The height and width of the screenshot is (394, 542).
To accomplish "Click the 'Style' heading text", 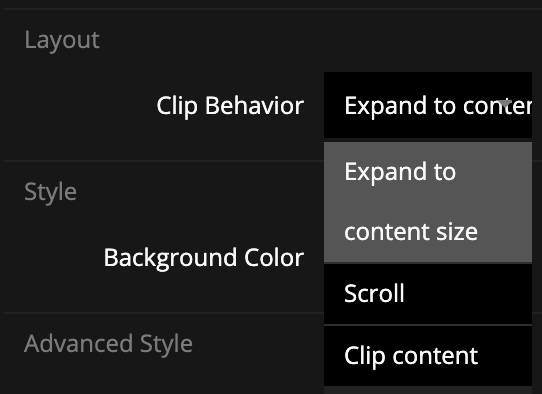I will pyautogui.click(x=50, y=192).
